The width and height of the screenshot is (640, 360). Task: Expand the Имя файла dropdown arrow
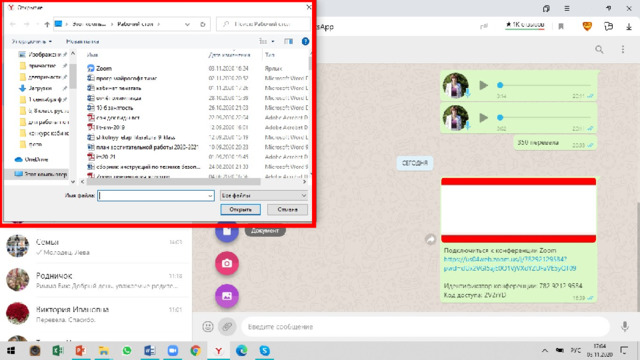tap(210, 196)
